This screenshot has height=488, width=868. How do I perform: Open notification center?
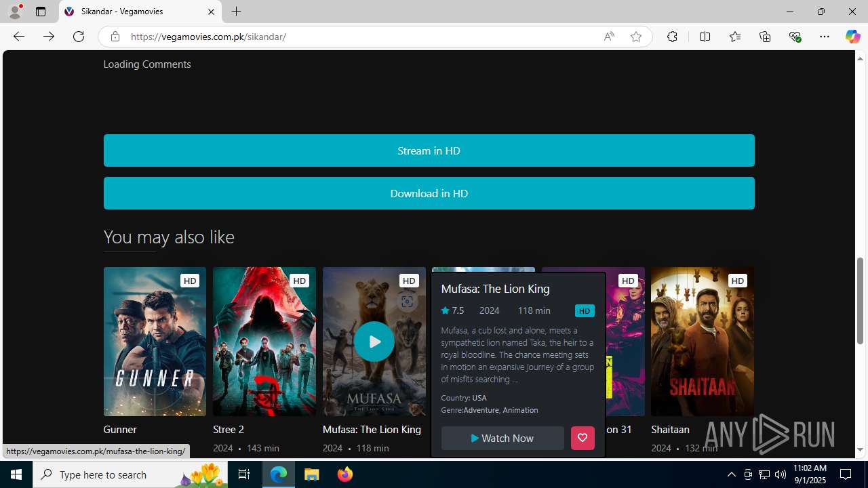point(846,474)
